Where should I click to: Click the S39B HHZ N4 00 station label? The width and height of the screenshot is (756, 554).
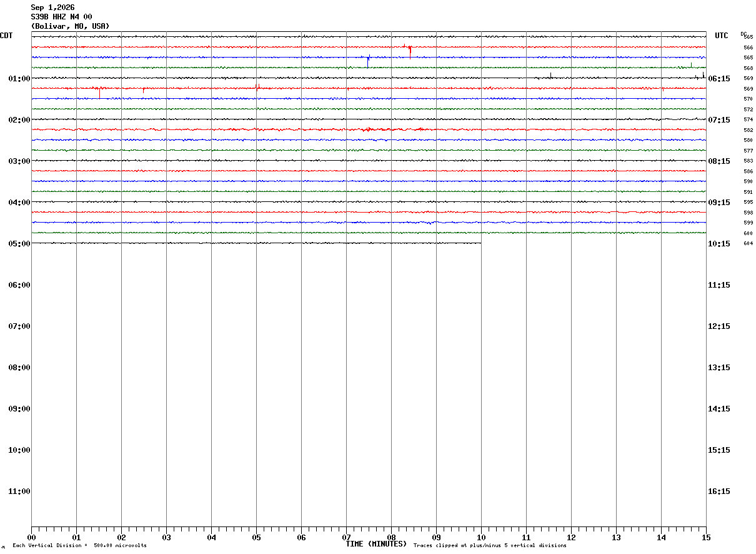61,17
